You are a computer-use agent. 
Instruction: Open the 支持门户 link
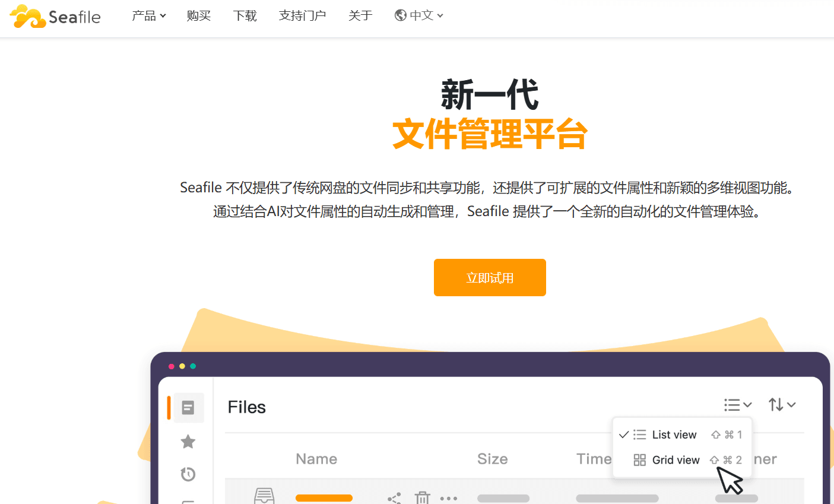(303, 15)
